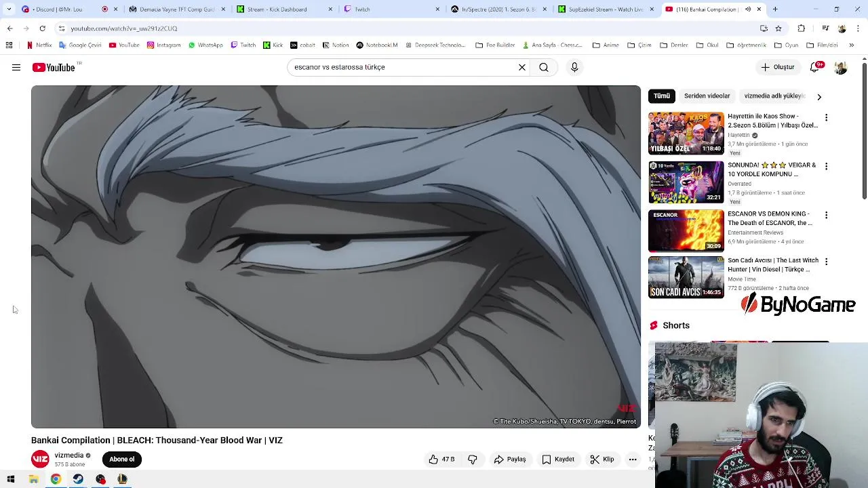The image size is (868, 488).
Task: Open the Chrome apps grid shortcut
Action: [9, 45]
